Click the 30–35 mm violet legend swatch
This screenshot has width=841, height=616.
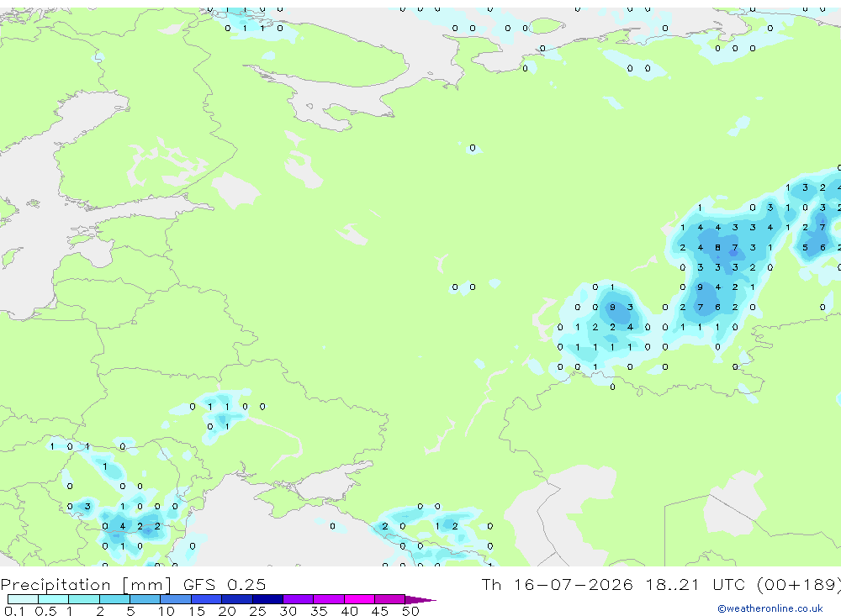pyautogui.click(x=299, y=599)
